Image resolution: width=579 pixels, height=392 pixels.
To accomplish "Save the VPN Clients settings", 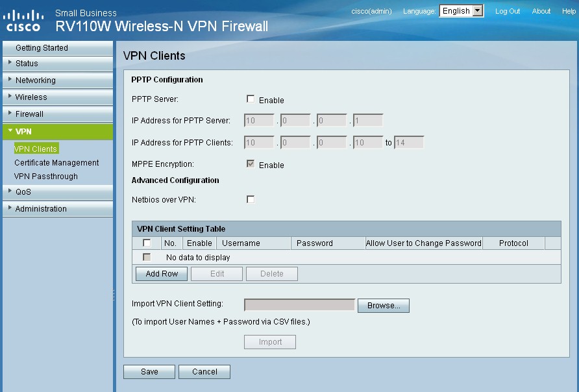I will [x=149, y=372].
